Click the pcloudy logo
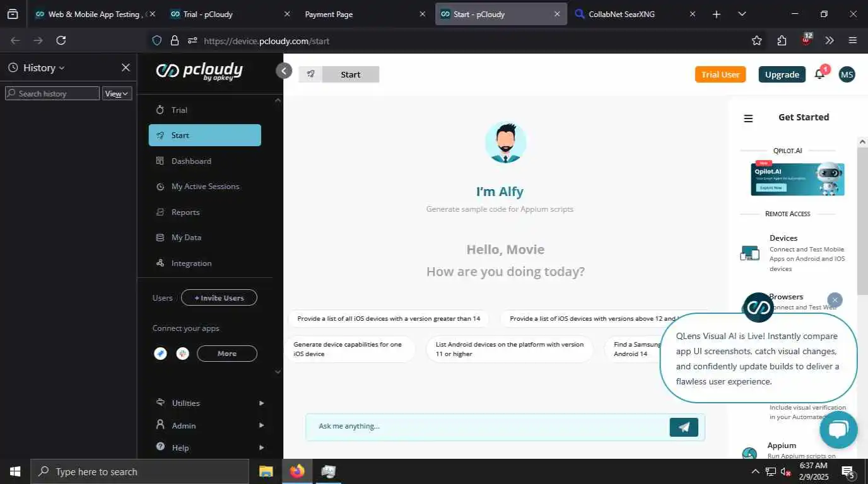The height and width of the screenshot is (484, 868). click(x=199, y=71)
